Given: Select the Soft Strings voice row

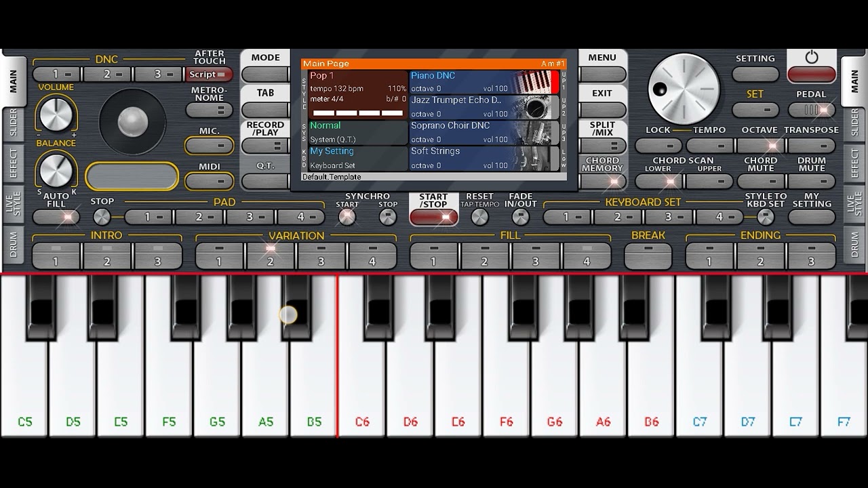Looking at the screenshot, I should tap(484, 159).
